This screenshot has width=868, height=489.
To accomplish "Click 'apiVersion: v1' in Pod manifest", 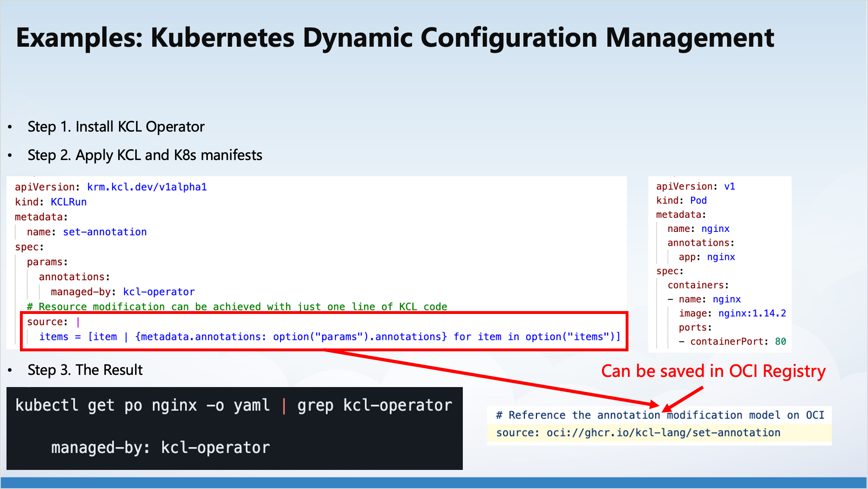I will 695,186.
